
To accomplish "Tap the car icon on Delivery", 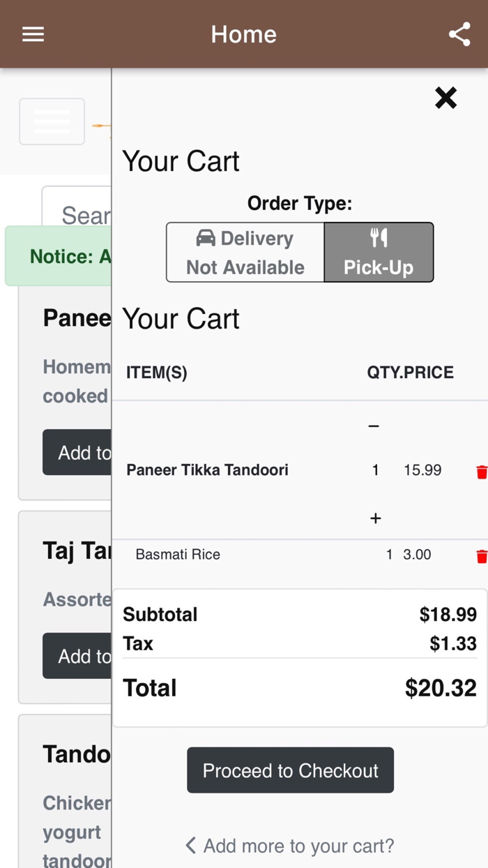I will [206, 238].
